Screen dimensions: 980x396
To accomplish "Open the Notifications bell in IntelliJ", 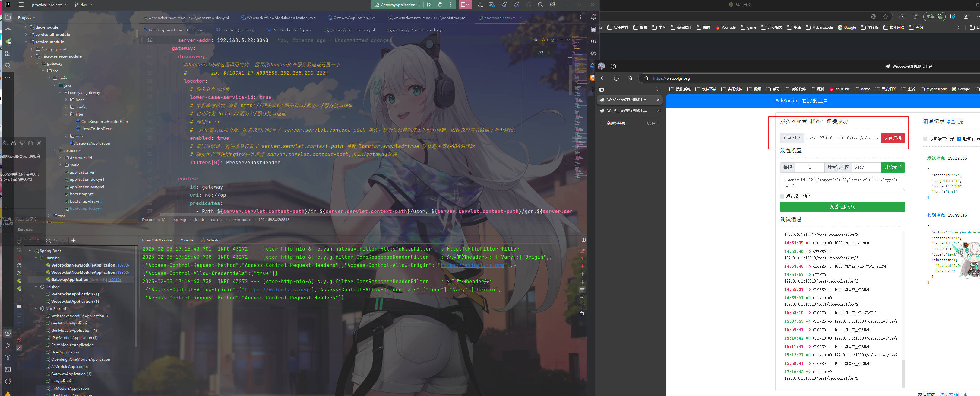I will point(593,17).
